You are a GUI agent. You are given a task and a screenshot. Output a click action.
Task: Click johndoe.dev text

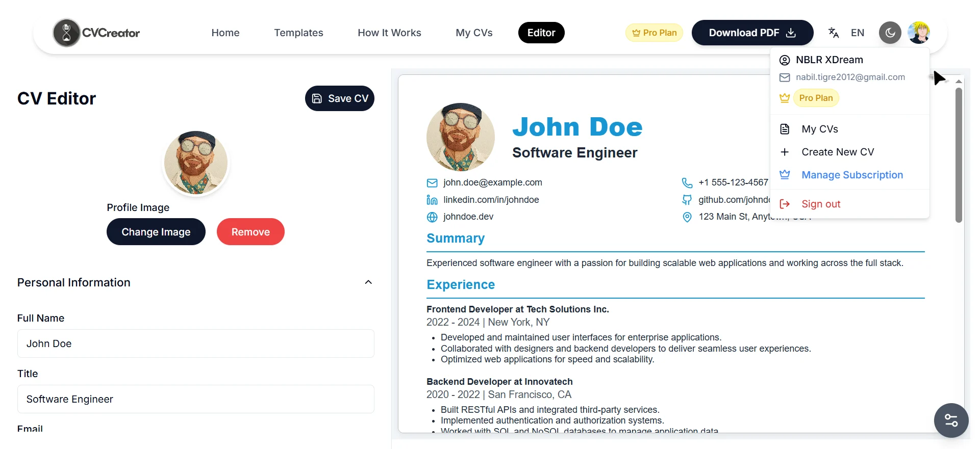pyautogui.click(x=468, y=217)
